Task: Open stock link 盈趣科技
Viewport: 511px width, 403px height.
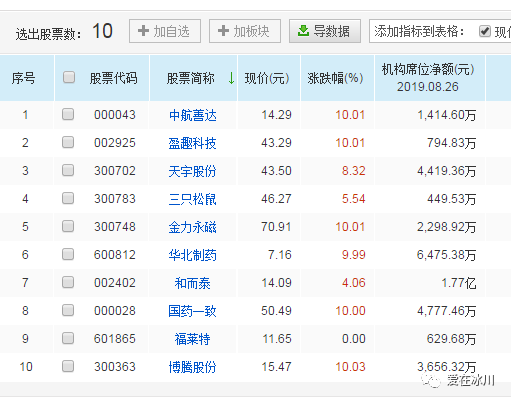Action: [192, 143]
